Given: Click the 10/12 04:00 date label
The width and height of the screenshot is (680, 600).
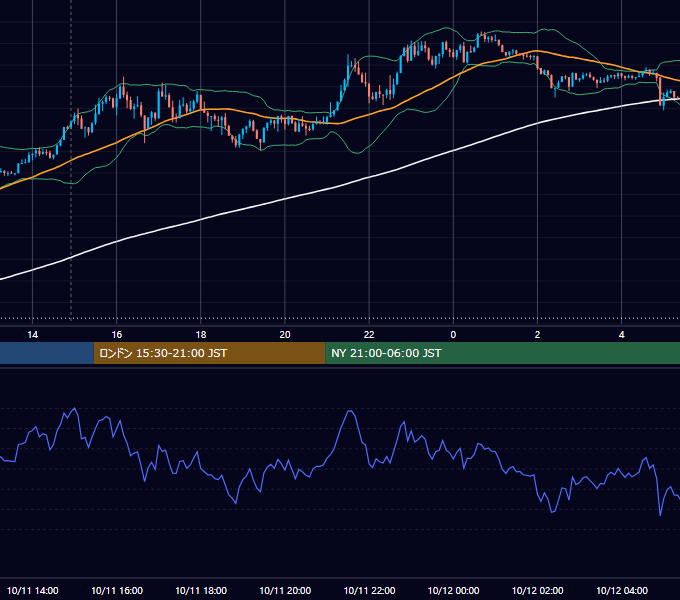Looking at the screenshot, I should pyautogui.click(x=621, y=590).
